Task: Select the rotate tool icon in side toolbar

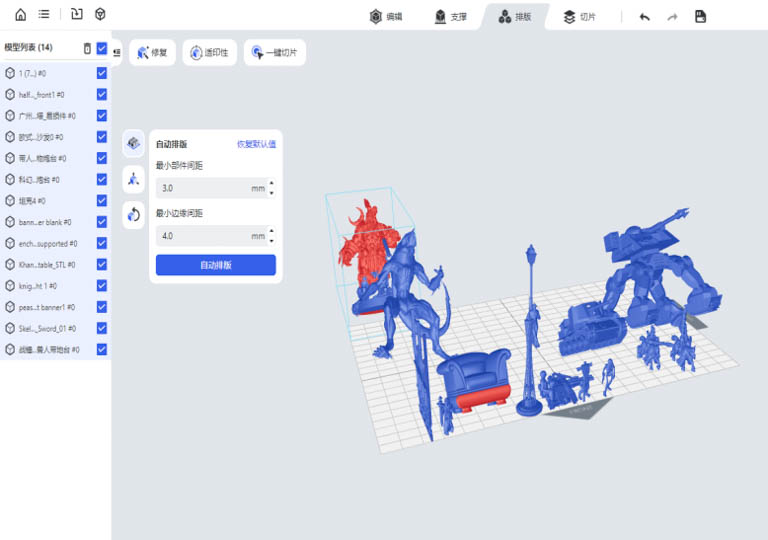Action: (x=133, y=215)
